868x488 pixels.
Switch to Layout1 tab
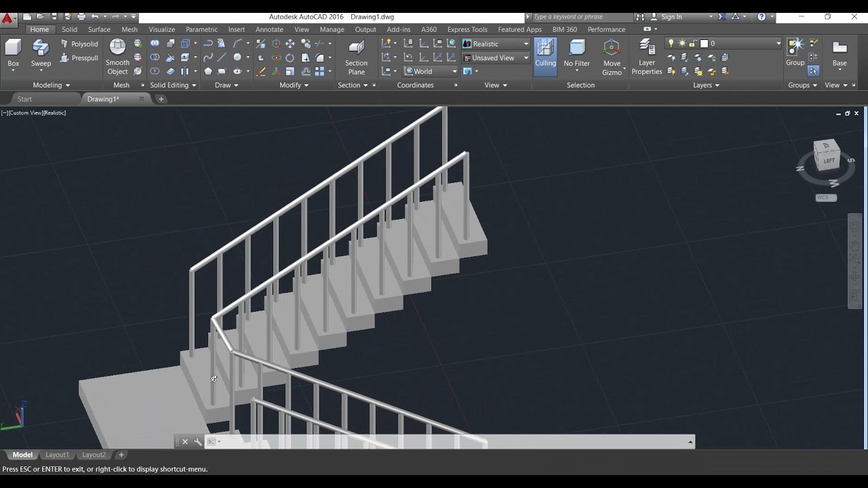pyautogui.click(x=57, y=455)
